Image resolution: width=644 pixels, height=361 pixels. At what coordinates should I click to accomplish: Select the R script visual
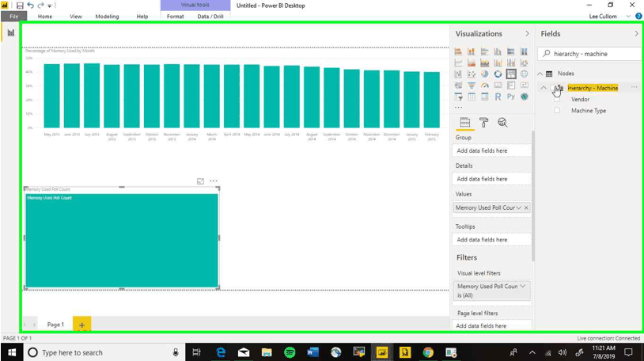tap(498, 97)
